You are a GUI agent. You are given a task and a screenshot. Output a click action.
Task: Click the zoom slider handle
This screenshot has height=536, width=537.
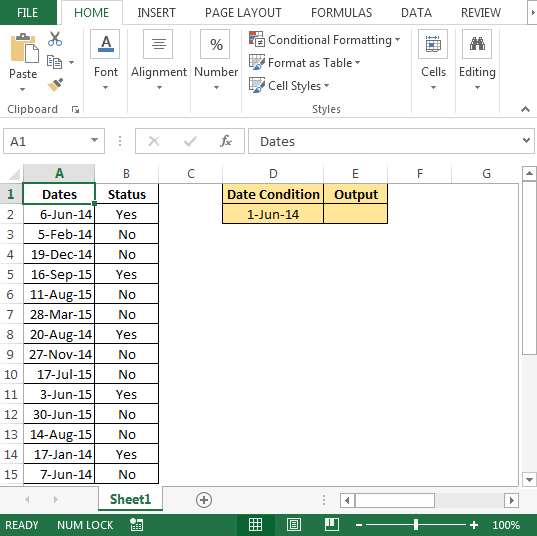[x=416, y=525]
